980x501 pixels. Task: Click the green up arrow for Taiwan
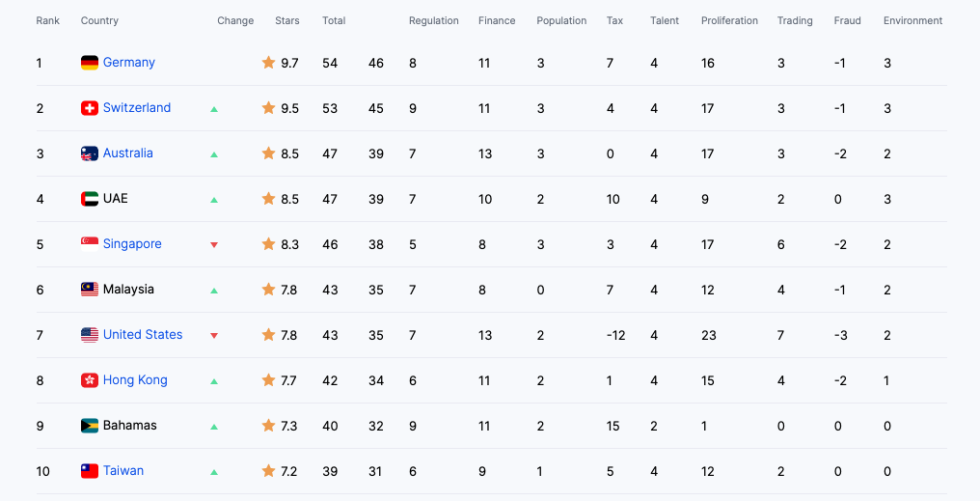214,472
